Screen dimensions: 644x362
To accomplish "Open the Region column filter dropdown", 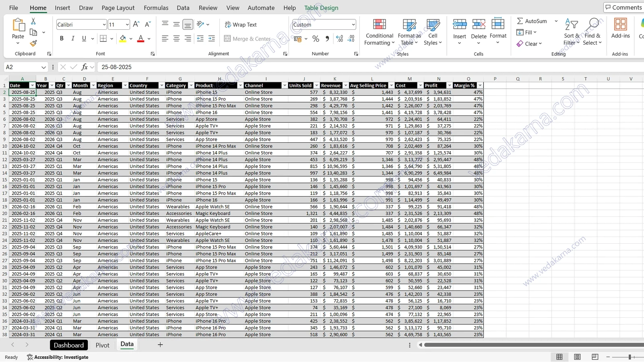I will (125, 86).
